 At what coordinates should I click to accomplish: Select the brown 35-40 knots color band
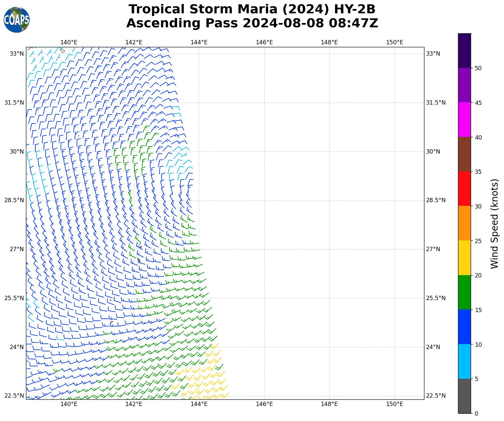[464, 154]
